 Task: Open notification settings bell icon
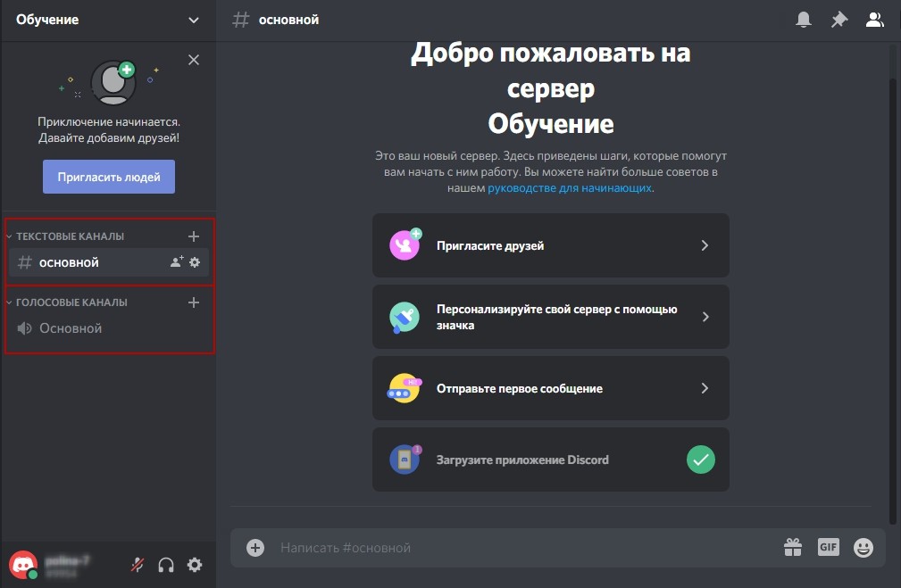[x=804, y=20]
